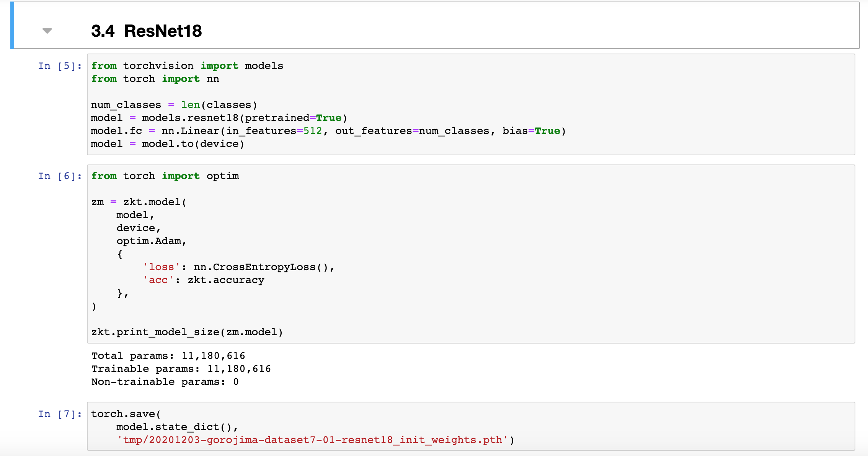Click output 'Total params: 11,180,616'
This screenshot has width=868, height=456.
168,356
